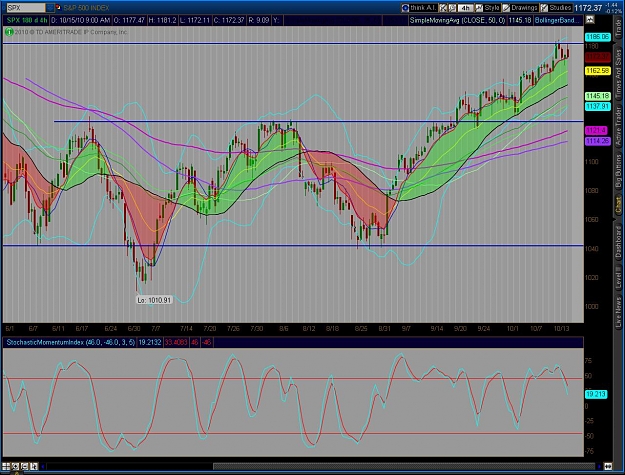Image resolution: width=625 pixels, height=475 pixels.
Task: Click the horizontal chart scrollbar thumb
Action: [405, 466]
